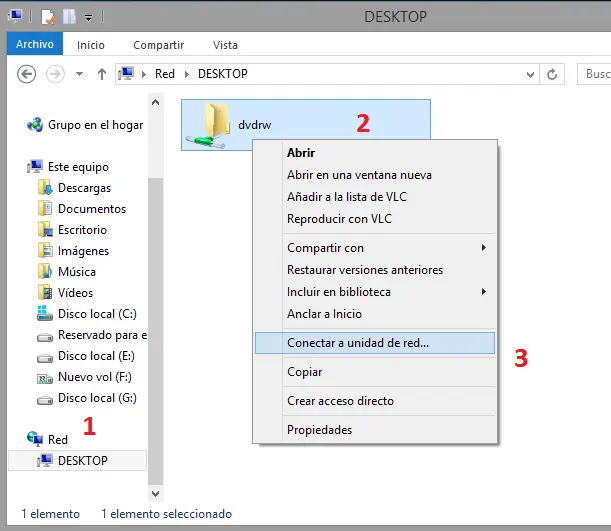Expand the Compartir con submenu
611x531 pixels.
[375, 248]
